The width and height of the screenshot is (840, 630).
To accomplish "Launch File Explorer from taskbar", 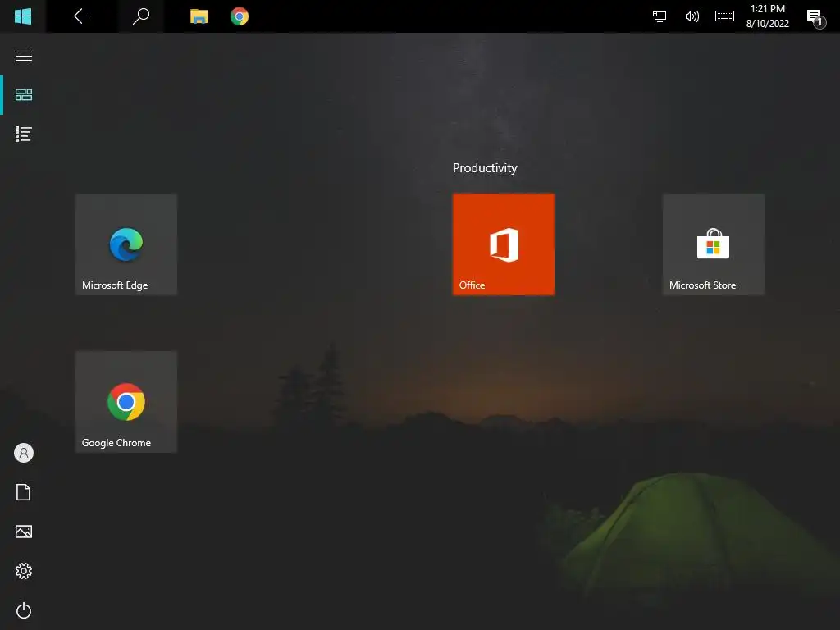I will 199,16.
